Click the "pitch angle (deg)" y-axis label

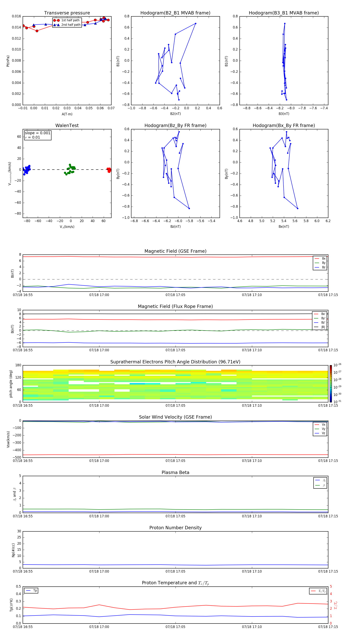point(11,384)
